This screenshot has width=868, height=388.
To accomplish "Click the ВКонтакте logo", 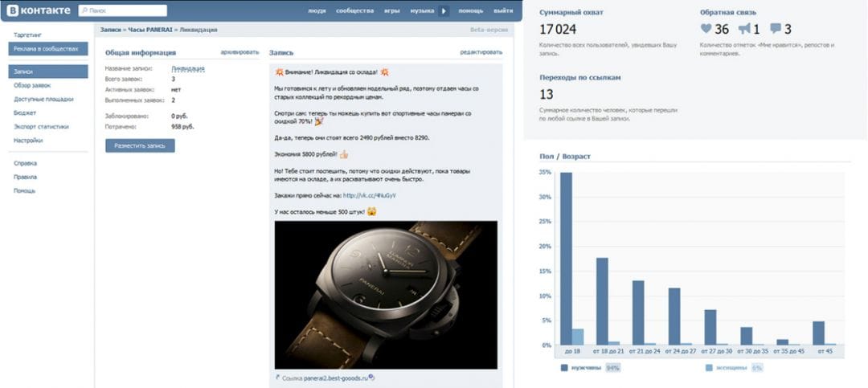I will pyautogui.click(x=39, y=10).
